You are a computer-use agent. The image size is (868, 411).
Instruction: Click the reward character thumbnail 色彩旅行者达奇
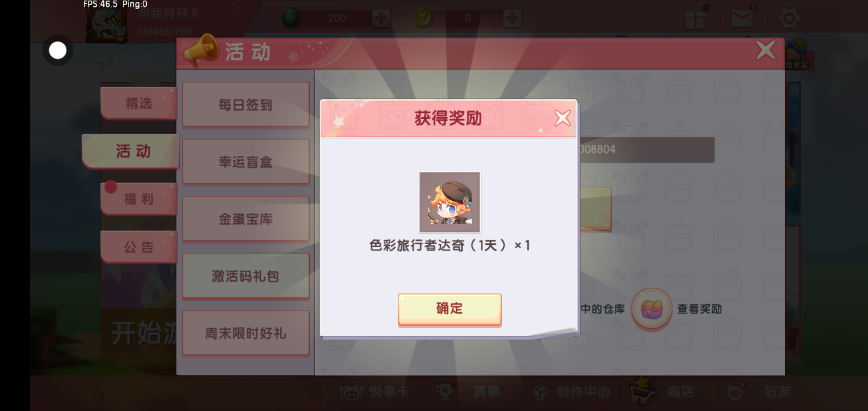coord(449,202)
